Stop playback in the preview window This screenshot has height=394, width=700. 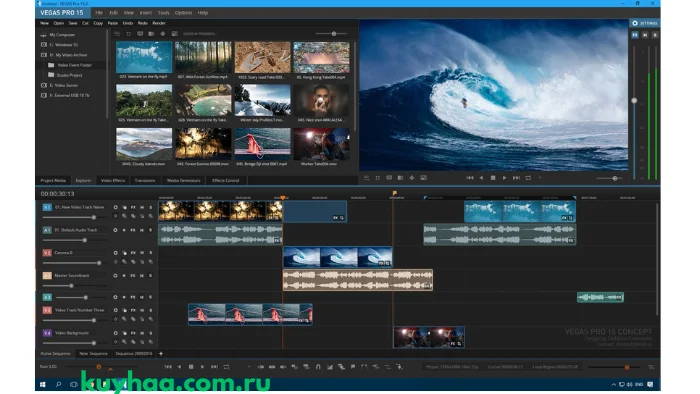coord(493,178)
